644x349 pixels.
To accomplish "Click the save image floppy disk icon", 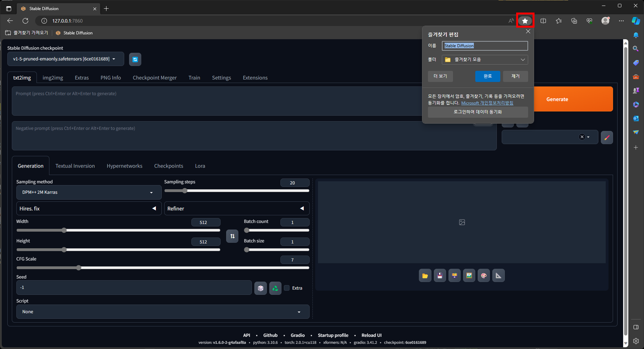I will (x=440, y=276).
